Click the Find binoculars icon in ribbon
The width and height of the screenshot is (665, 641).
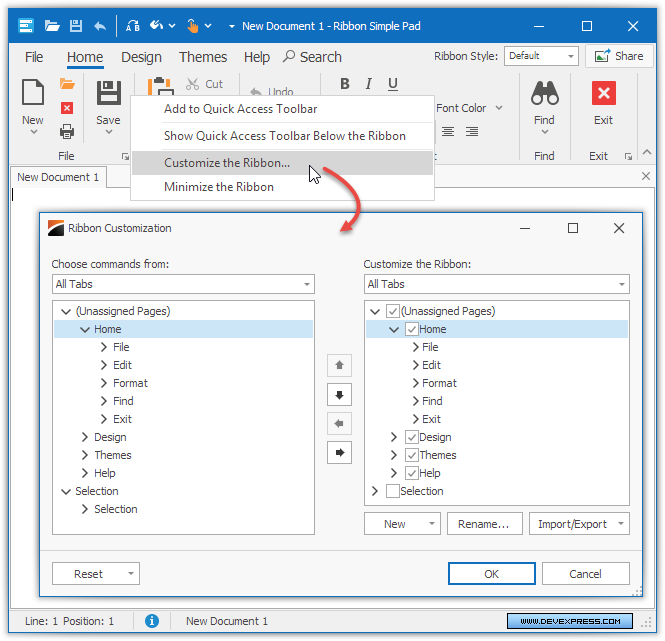coord(544,94)
